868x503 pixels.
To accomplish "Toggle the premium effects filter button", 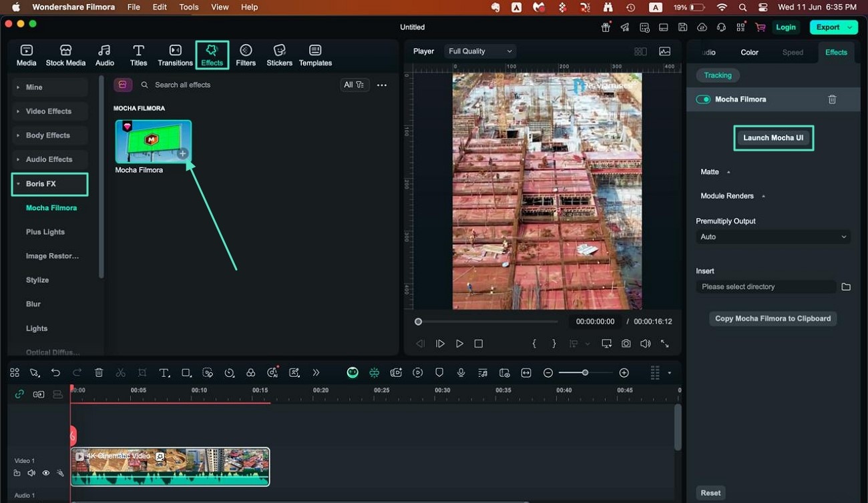I will click(x=123, y=85).
